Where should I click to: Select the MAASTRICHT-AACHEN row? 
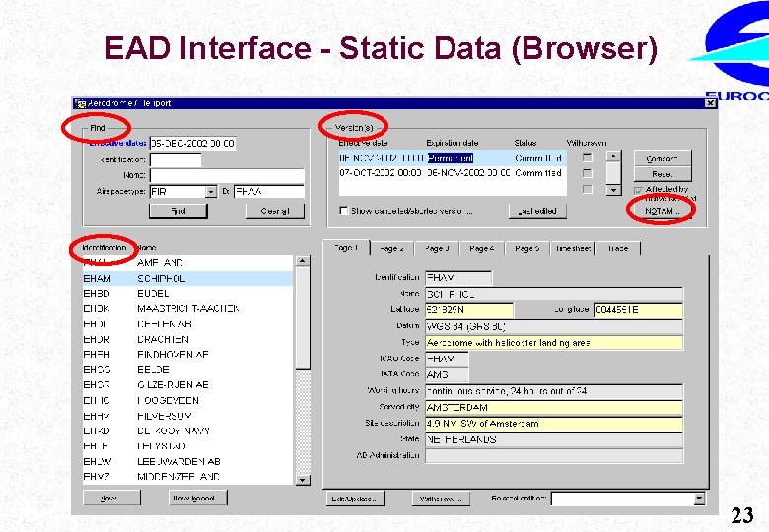tap(188, 308)
